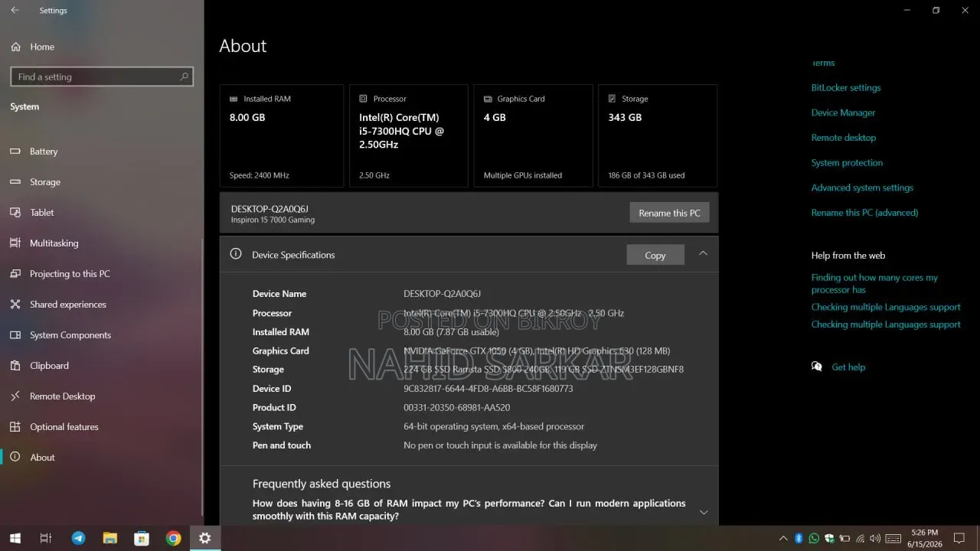Open the Storage settings page

point(35,182)
